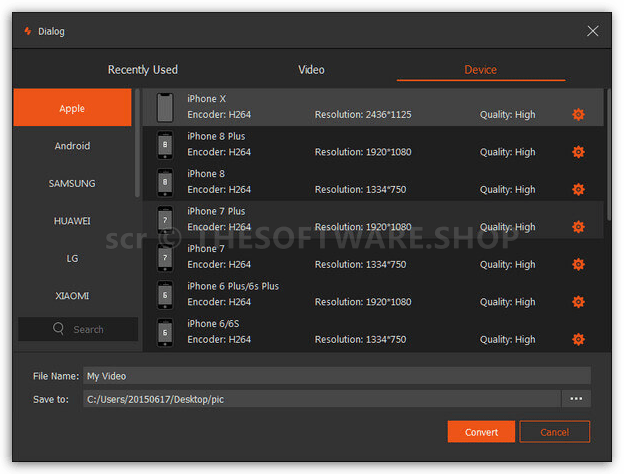Select the "iPhone 6/6S" preset name

click(213, 324)
